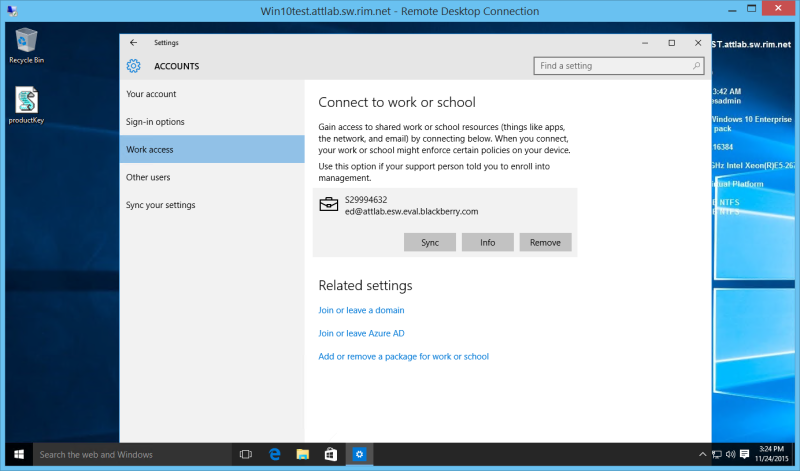This screenshot has width=800, height=471.
Task: Click the Related settings heading
Action: pos(365,285)
